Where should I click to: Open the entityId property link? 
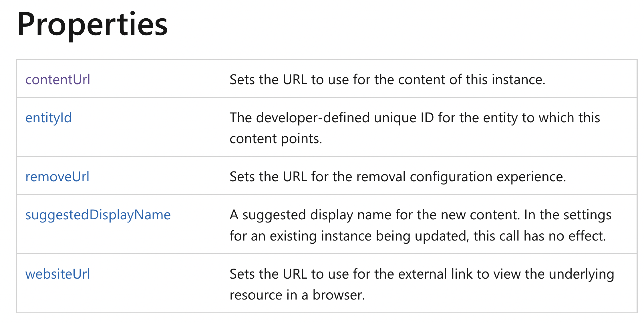[49, 118]
